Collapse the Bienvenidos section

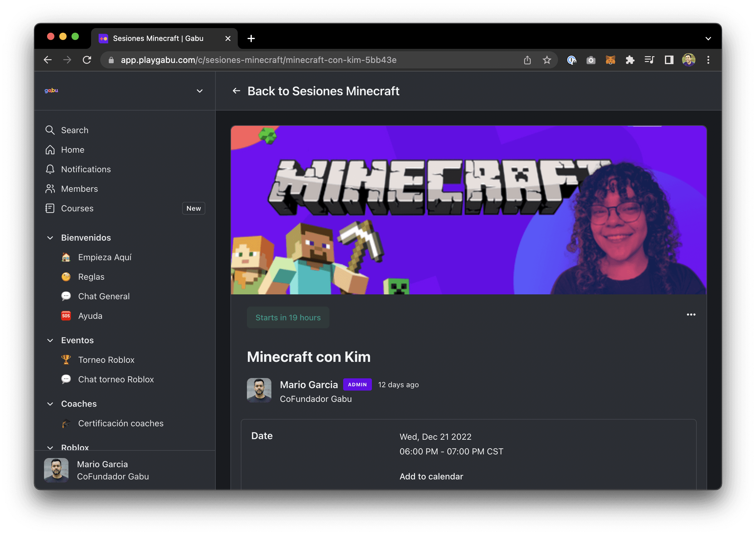[50, 238]
